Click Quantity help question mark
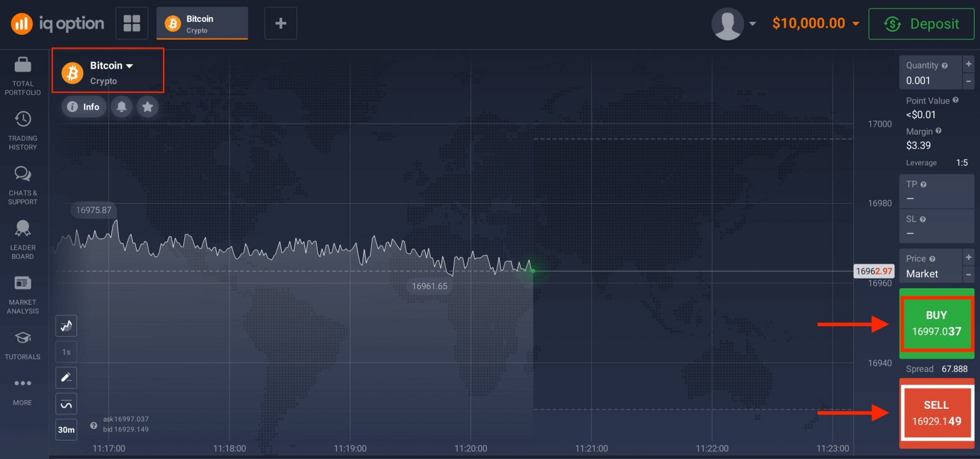 point(944,65)
